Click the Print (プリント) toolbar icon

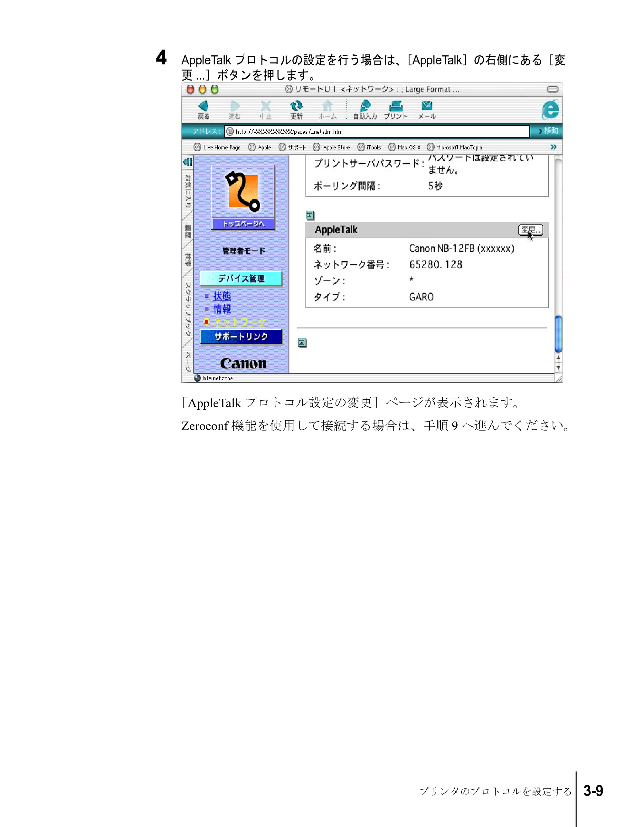pyautogui.click(x=396, y=106)
